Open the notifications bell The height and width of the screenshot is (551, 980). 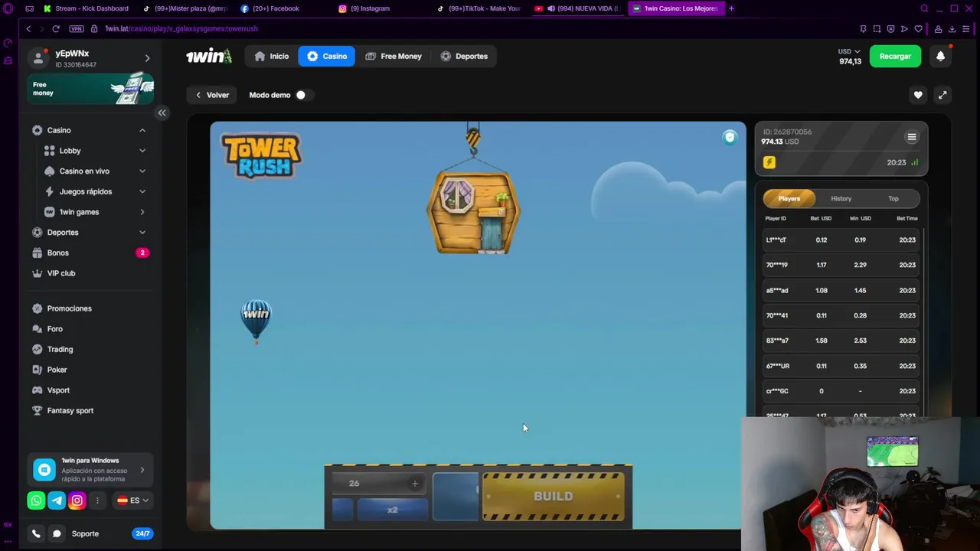pyautogui.click(x=940, y=56)
